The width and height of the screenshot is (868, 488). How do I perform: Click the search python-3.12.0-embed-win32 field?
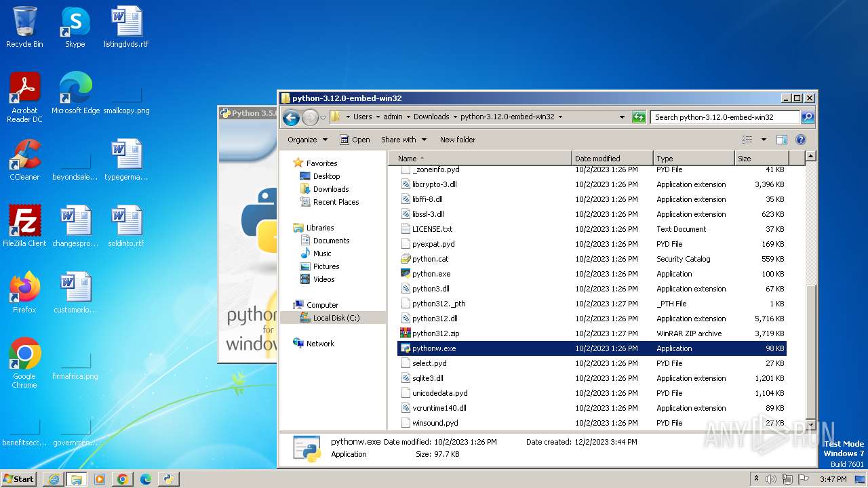(724, 117)
